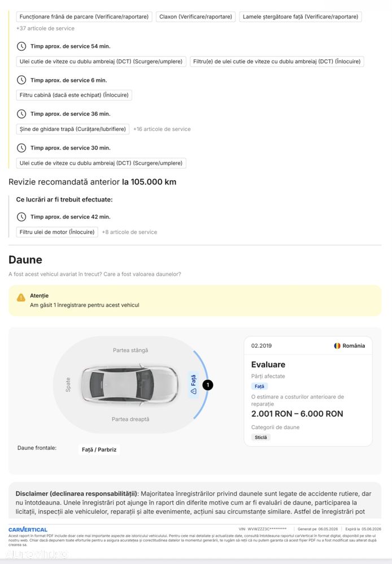The height and width of the screenshot is (564, 392).
Task: Click the clock icon beside 6 min service time
Action: (x=21, y=80)
